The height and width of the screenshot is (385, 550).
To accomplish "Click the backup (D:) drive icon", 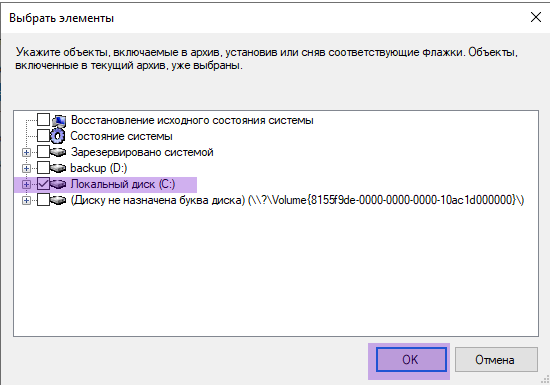I will (x=58, y=168).
